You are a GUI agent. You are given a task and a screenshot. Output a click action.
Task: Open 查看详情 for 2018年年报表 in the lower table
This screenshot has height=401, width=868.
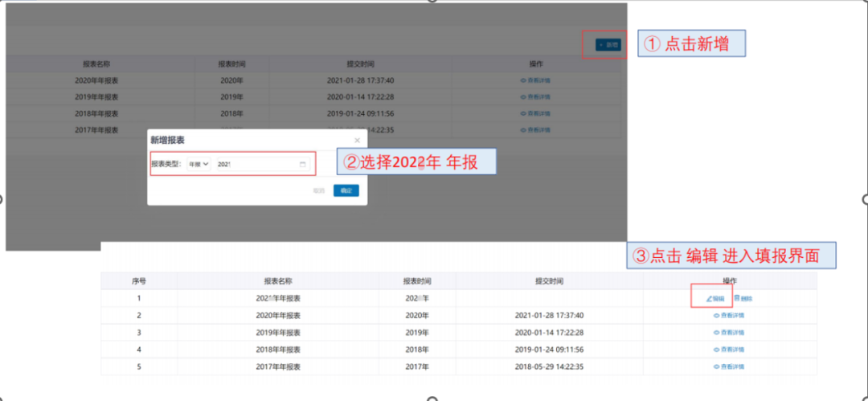(729, 350)
